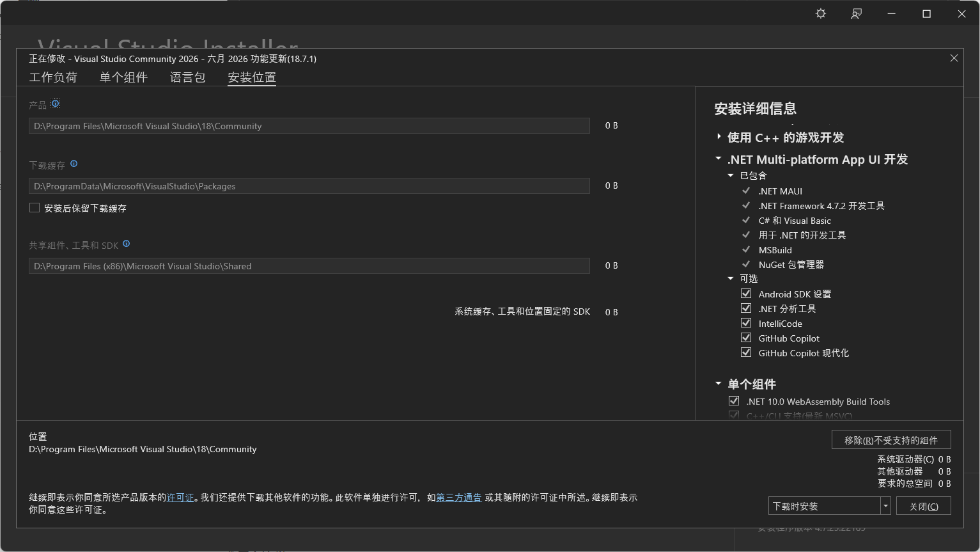Maximize the Visual Studio Installer window
The height and width of the screenshot is (552, 980).
(926, 13)
